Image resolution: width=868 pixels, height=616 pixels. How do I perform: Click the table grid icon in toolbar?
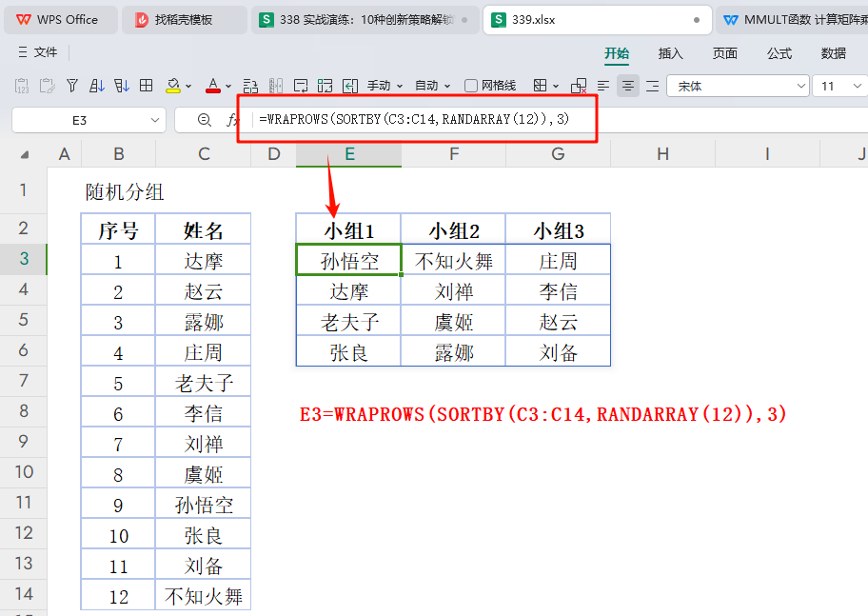click(147, 86)
